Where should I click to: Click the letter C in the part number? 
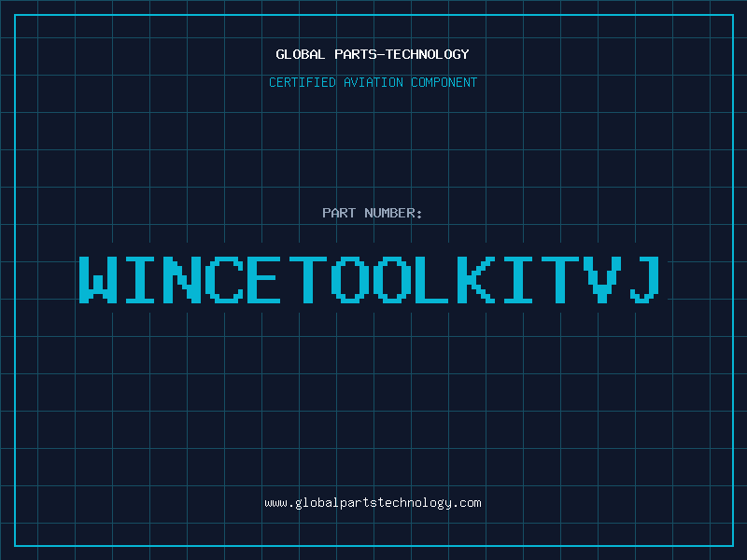[225, 279]
